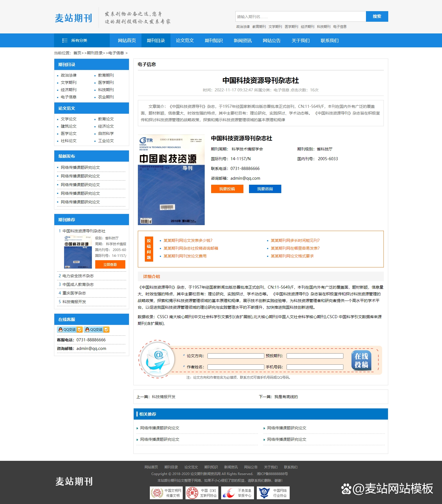
Task: Open 网站公告 in main navigation
Action: coord(272,40)
